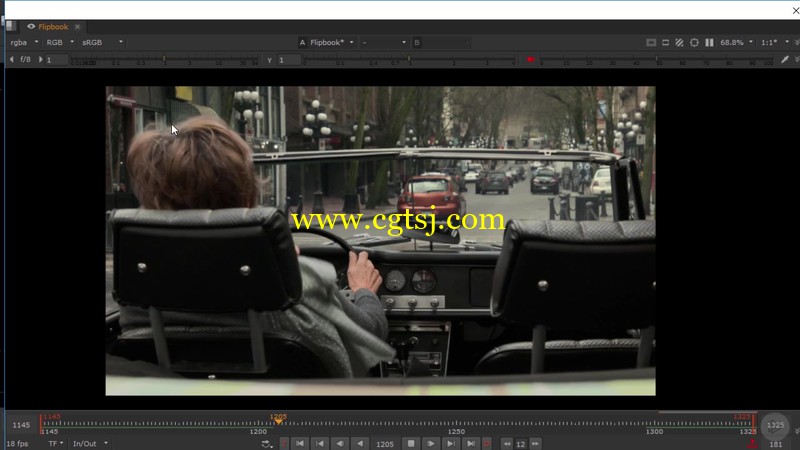Switch to the Flipbook tab
This screenshot has width=800, height=450.
point(53,27)
